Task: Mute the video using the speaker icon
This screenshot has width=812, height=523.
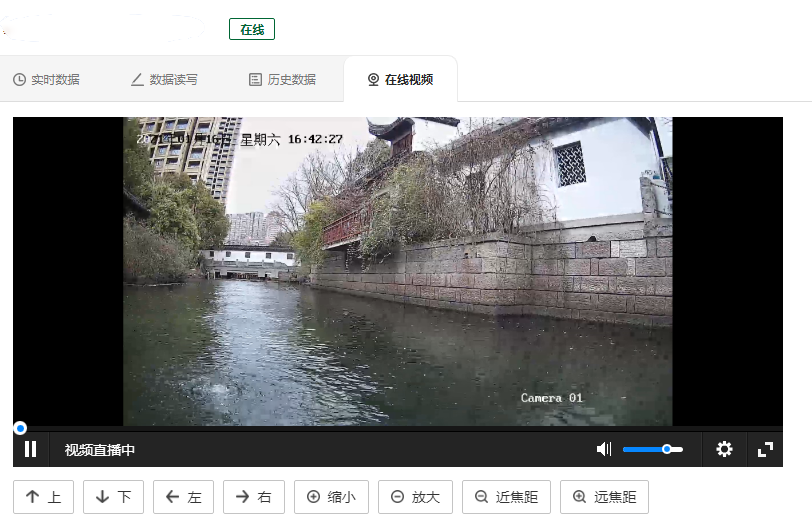Action: click(x=603, y=450)
